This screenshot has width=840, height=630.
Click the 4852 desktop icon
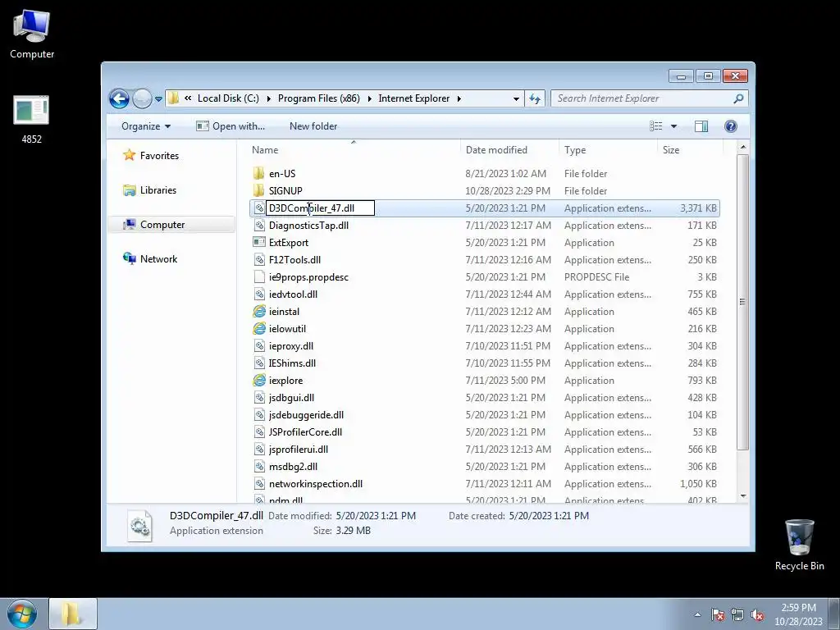coord(32,120)
